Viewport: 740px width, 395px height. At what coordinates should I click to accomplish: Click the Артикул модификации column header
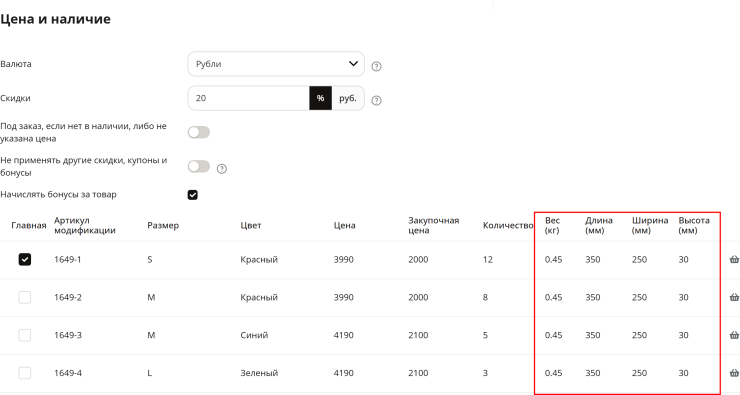tap(84, 226)
